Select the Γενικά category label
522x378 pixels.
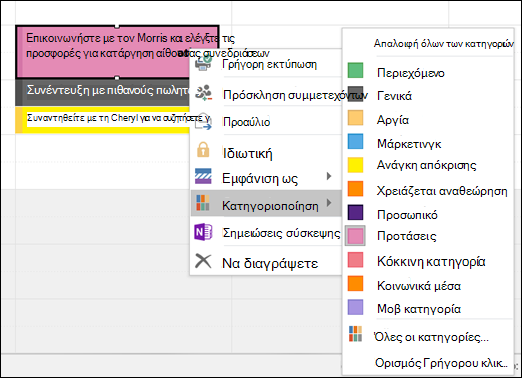394,96
